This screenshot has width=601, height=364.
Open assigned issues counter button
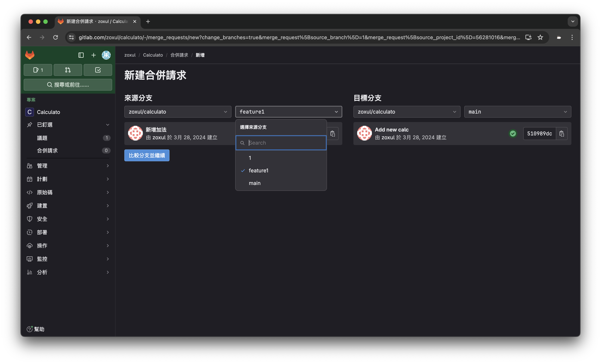click(38, 70)
